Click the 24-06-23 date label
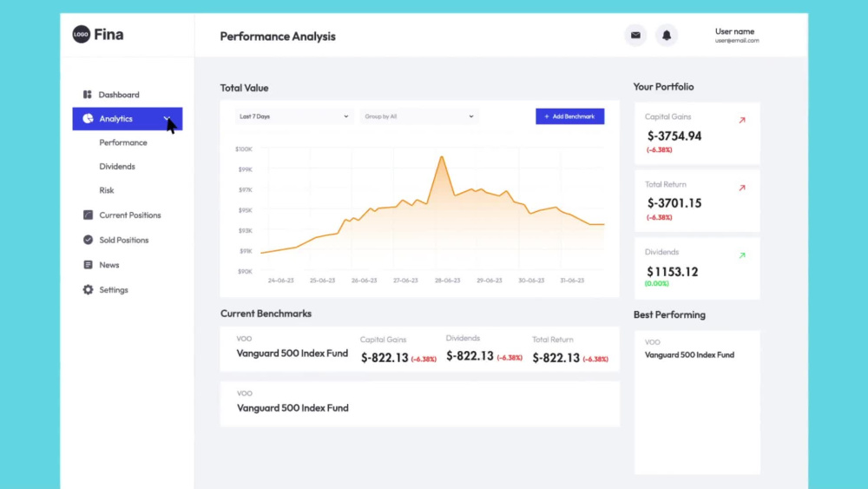Screen dimensions: 868x489 (x=280, y=281)
